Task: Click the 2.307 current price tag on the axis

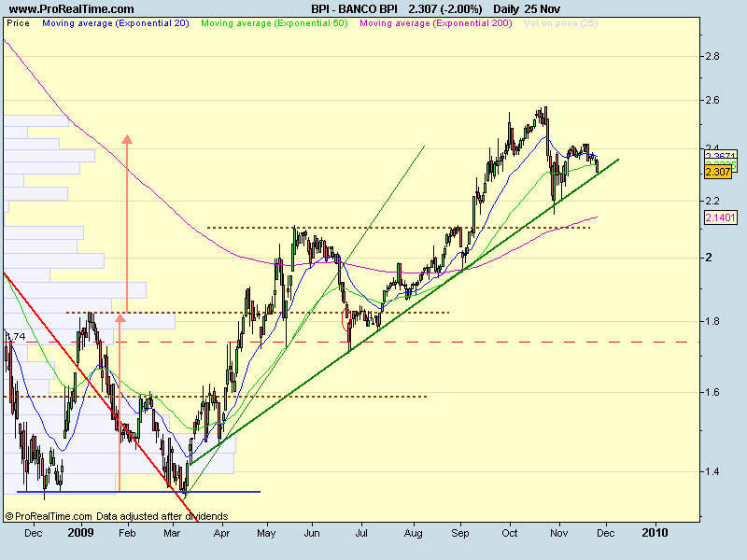Action: click(x=717, y=172)
